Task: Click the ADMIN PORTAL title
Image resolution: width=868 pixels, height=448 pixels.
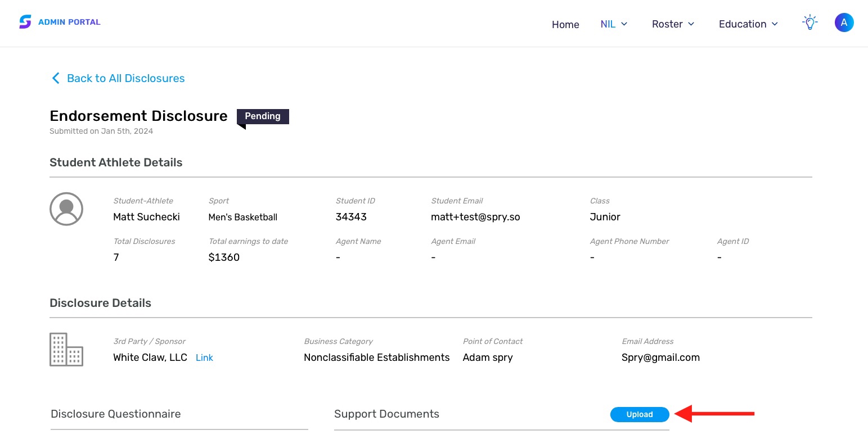Action: 69,22
